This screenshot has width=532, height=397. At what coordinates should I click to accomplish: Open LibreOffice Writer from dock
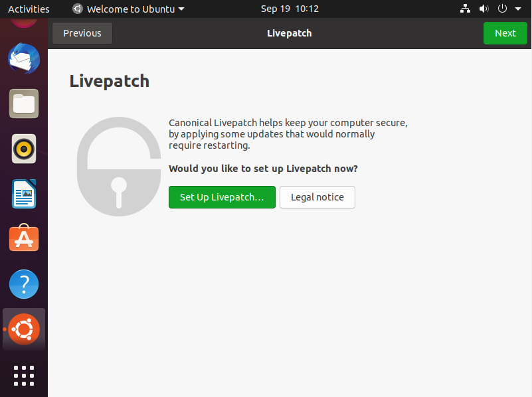tap(24, 194)
